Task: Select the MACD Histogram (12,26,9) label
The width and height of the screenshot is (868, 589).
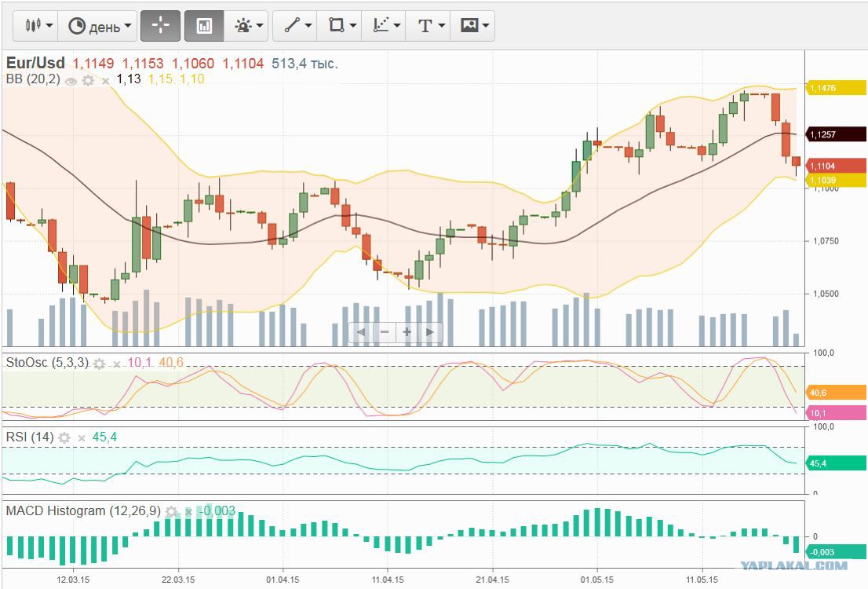Action: 83,511
